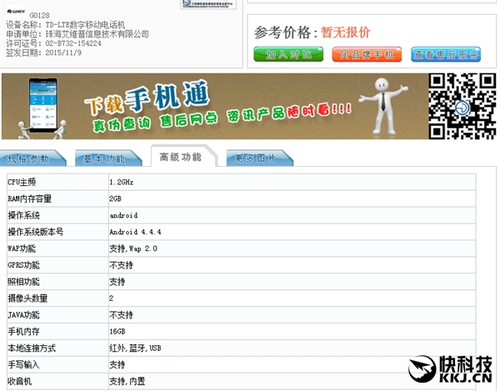Click the certificate thumbnail at the top
Viewport: 500px width, 391px height.
pos(209,4)
